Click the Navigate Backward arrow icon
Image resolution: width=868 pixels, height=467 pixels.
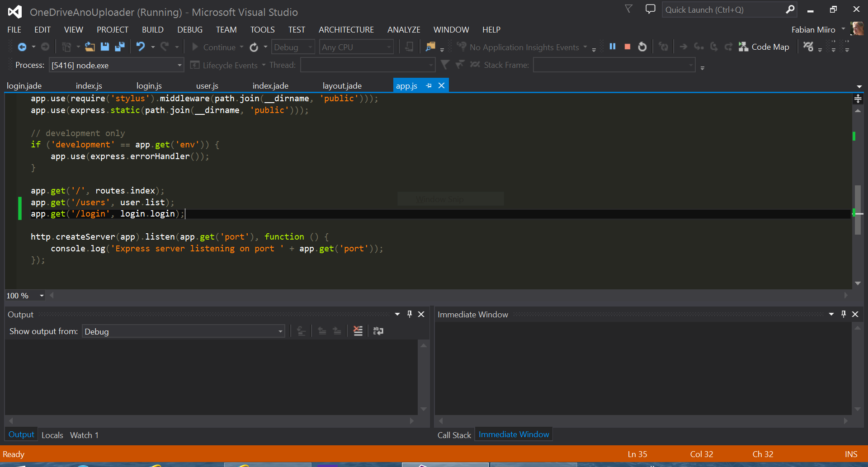click(x=22, y=47)
